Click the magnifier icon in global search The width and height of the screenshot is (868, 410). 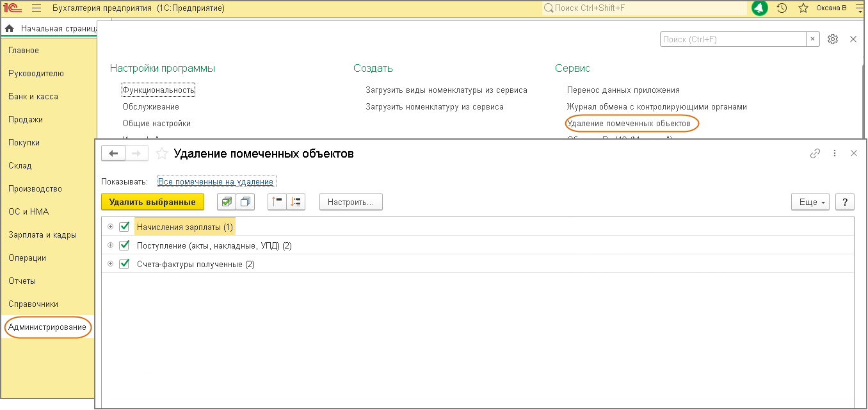[549, 8]
